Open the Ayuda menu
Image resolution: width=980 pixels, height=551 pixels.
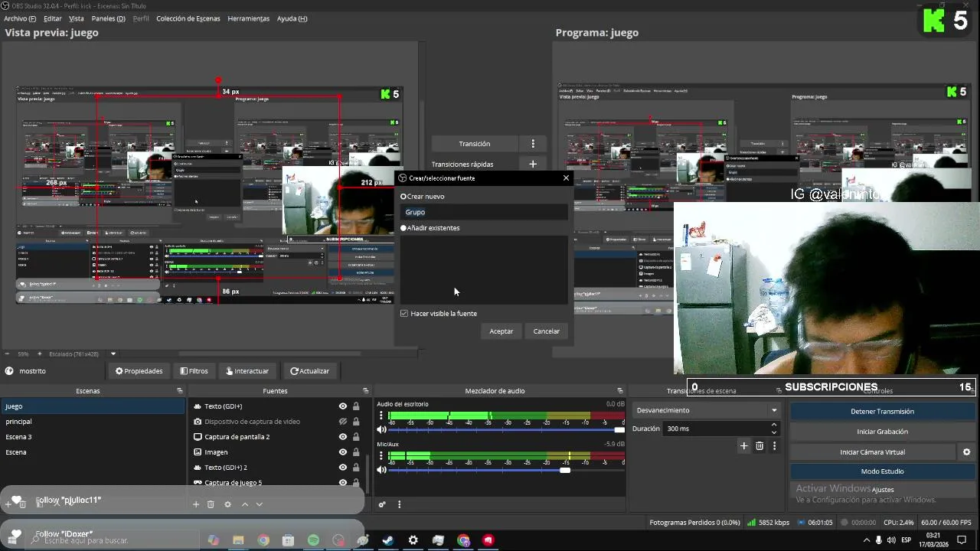[292, 18]
